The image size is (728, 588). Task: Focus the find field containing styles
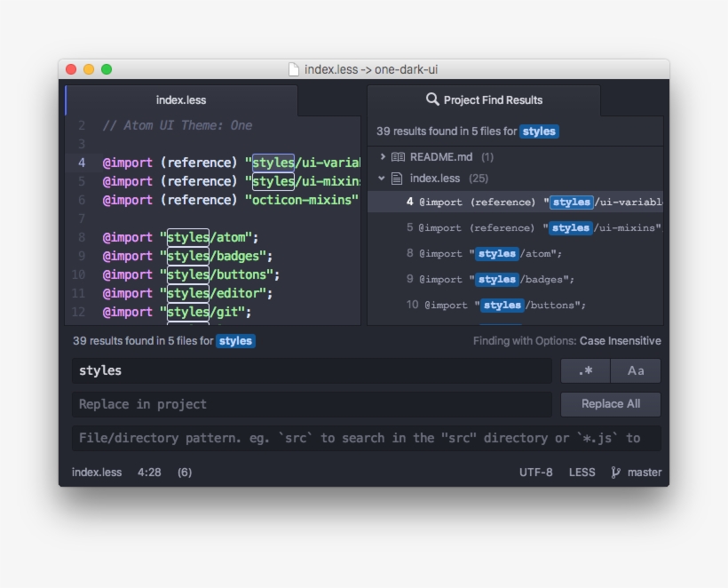pyautogui.click(x=312, y=370)
